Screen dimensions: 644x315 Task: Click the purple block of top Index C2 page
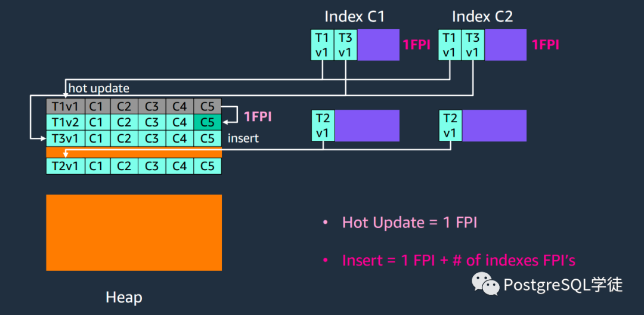(506, 45)
